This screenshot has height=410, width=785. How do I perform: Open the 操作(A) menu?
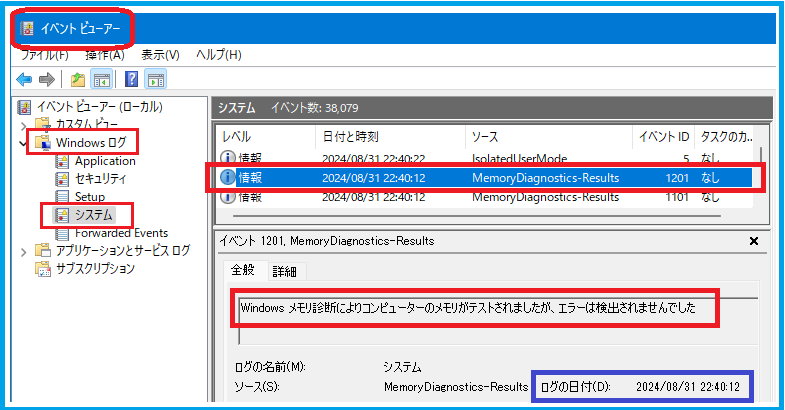[105, 55]
